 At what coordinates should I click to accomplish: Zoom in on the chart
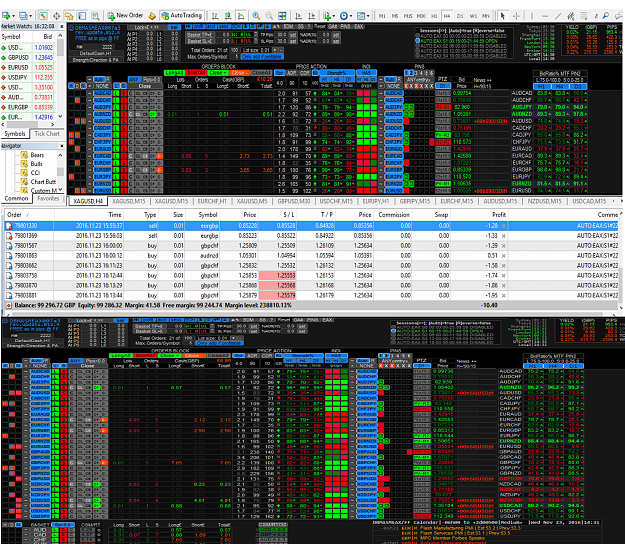coord(256,16)
